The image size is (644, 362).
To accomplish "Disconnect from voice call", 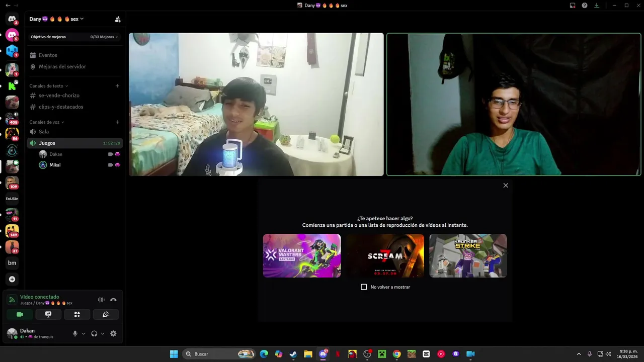I will [113, 300].
